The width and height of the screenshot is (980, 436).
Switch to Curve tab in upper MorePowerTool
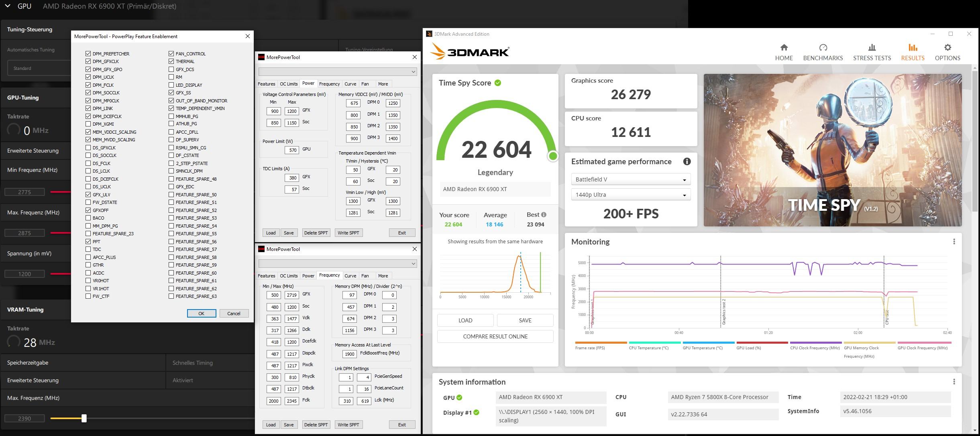(x=350, y=84)
